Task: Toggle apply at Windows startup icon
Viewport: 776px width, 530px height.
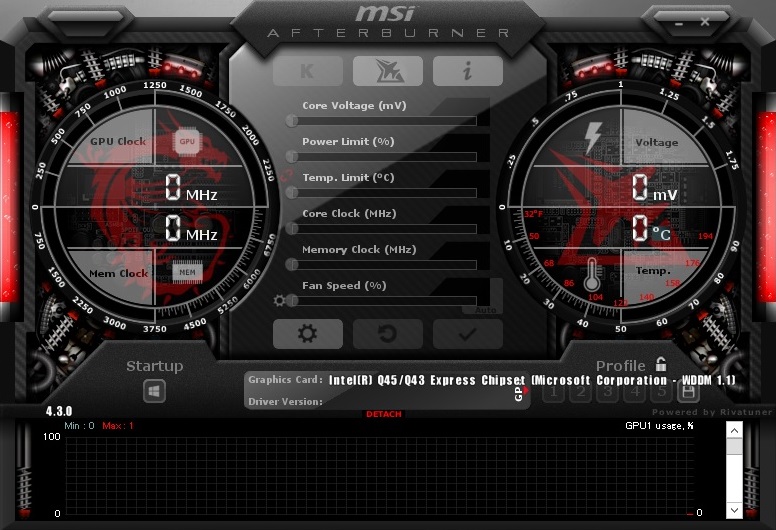Action: pyautogui.click(x=154, y=391)
